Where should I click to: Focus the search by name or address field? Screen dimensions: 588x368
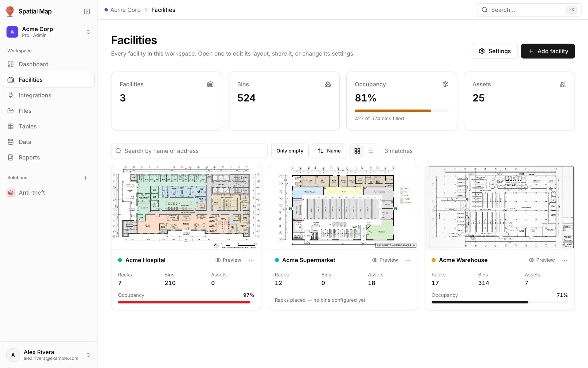click(189, 151)
